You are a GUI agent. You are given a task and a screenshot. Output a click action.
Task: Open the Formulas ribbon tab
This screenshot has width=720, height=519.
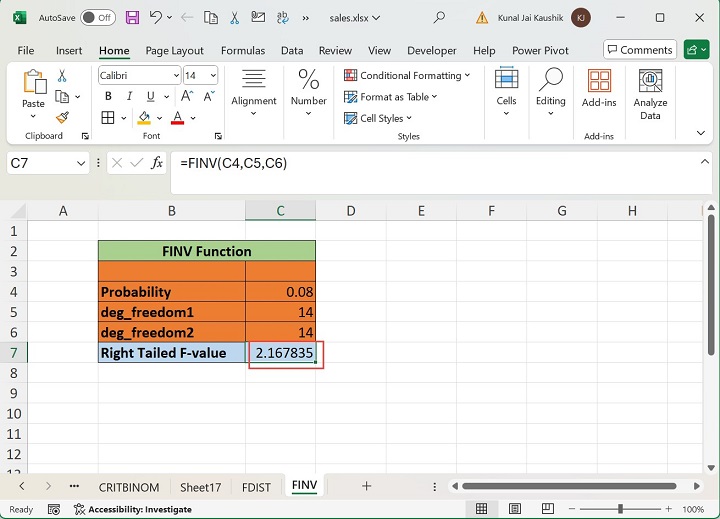[x=243, y=51]
